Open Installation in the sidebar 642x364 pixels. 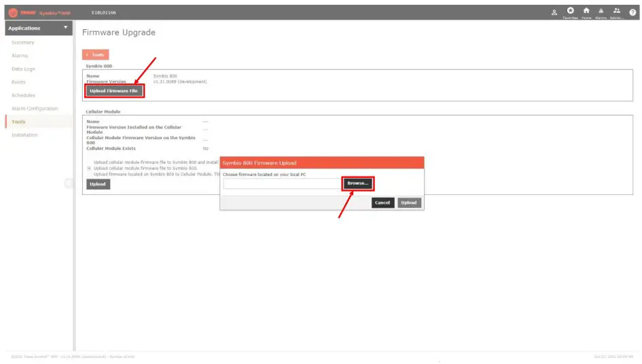[24, 134]
